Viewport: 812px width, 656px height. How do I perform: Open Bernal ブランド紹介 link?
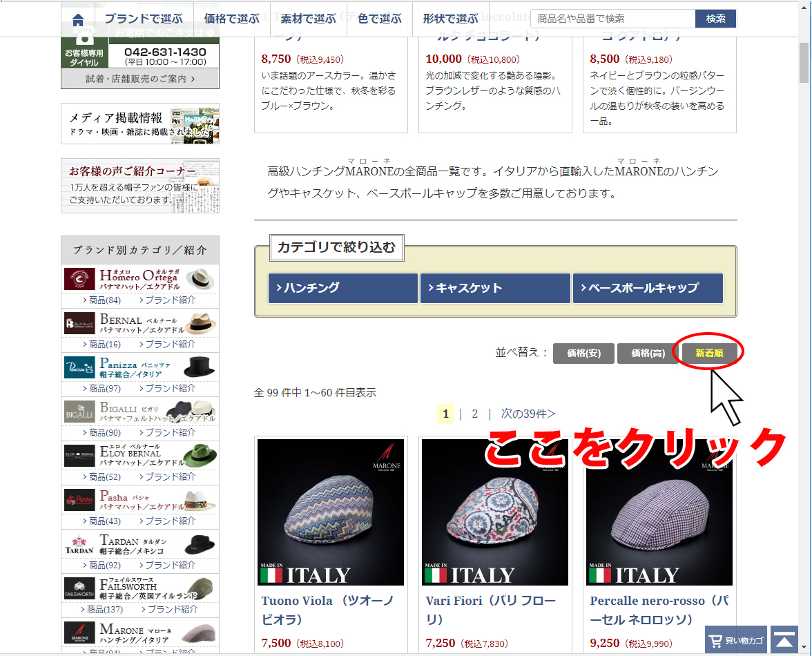pyautogui.click(x=167, y=345)
